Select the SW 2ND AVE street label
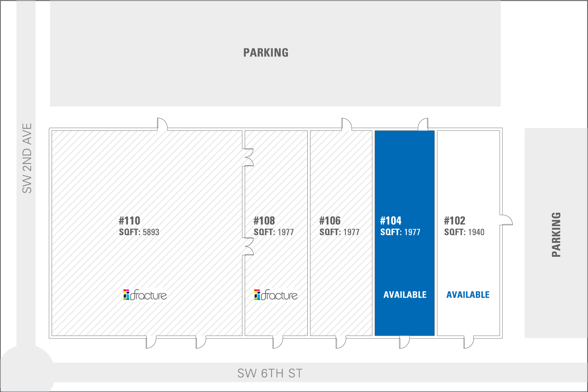Image resolution: width=588 pixels, height=392 pixels. tap(27, 158)
